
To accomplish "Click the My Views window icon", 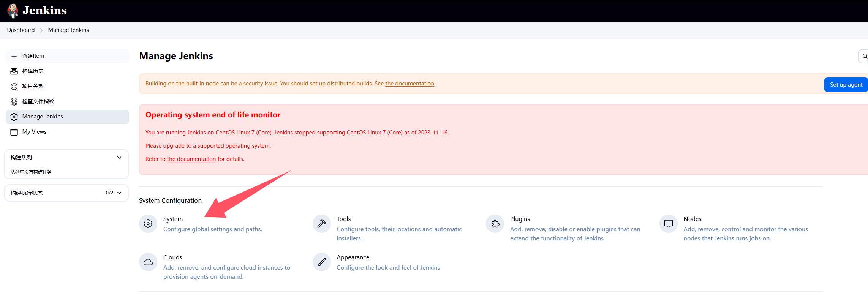I will [14, 132].
